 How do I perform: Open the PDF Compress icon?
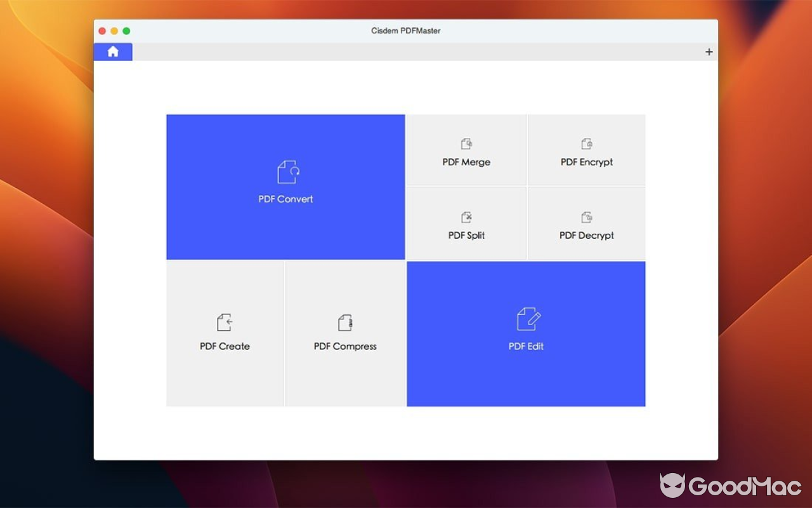point(345,322)
